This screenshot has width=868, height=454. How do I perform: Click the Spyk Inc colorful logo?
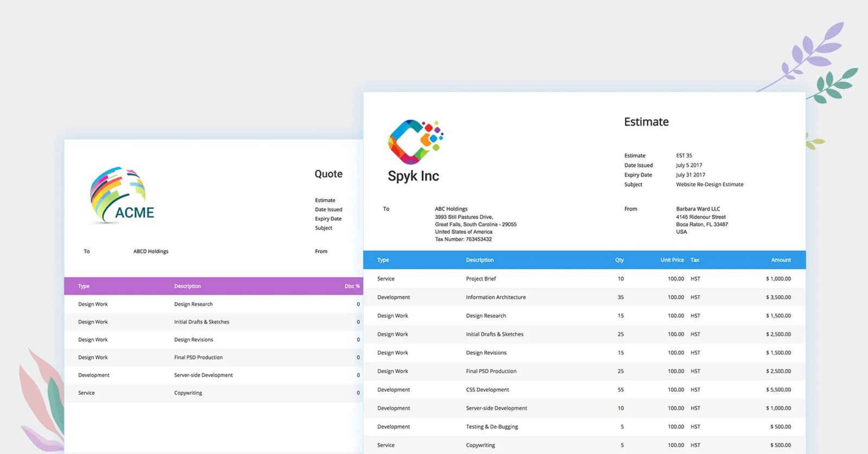click(x=415, y=142)
